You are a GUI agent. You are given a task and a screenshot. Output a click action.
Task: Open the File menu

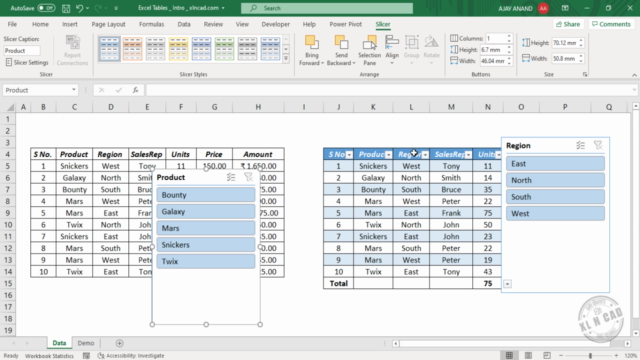(x=12, y=24)
